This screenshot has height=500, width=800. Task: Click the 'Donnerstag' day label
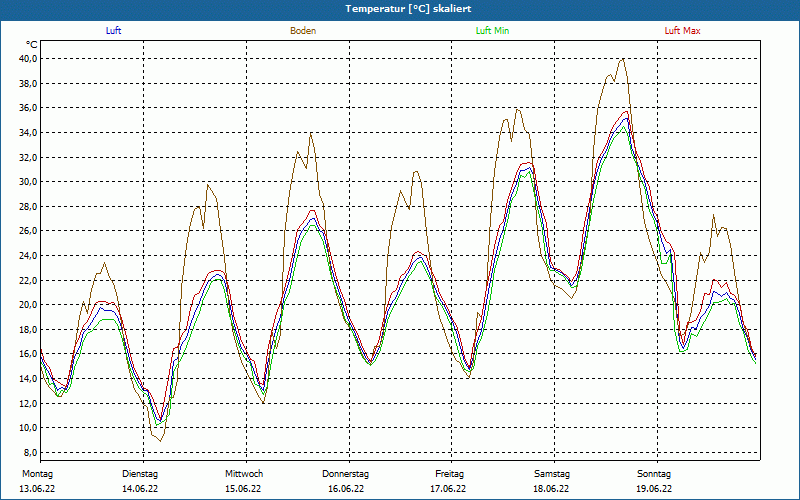(x=346, y=473)
